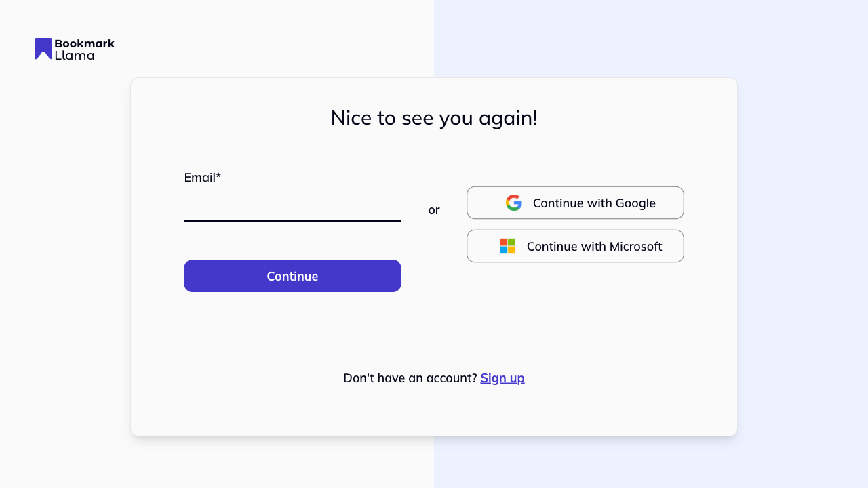The width and height of the screenshot is (868, 488).
Task: Open the Sign up link
Action: tap(502, 378)
